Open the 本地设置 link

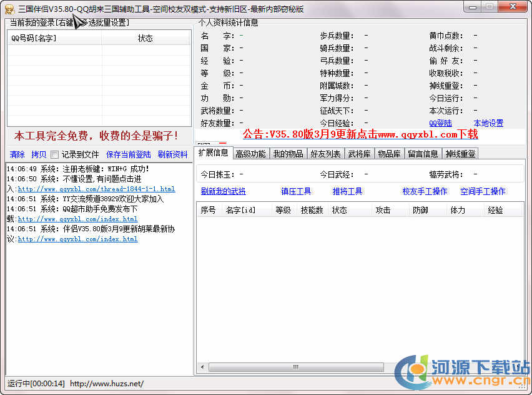(488, 123)
